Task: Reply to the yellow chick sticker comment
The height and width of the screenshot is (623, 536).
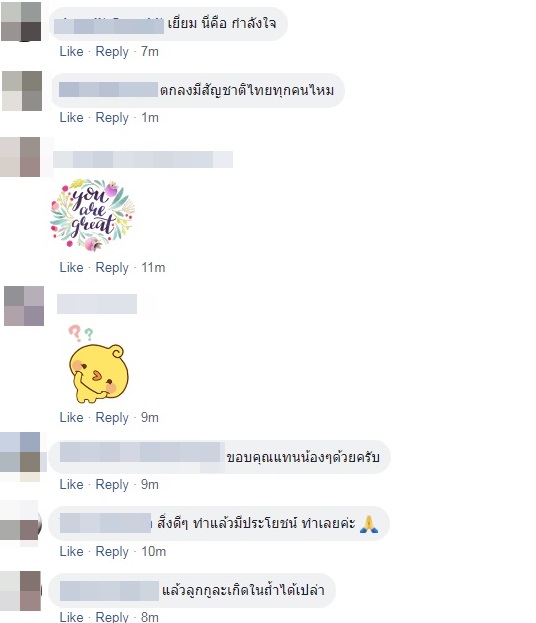Action: [112, 418]
